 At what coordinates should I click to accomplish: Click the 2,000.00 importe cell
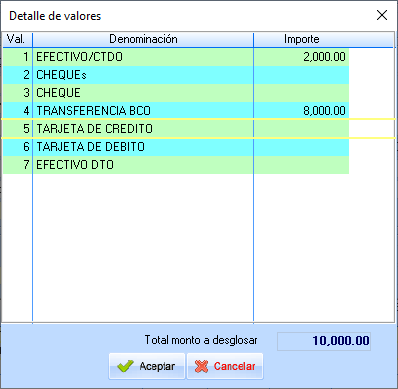pos(301,57)
